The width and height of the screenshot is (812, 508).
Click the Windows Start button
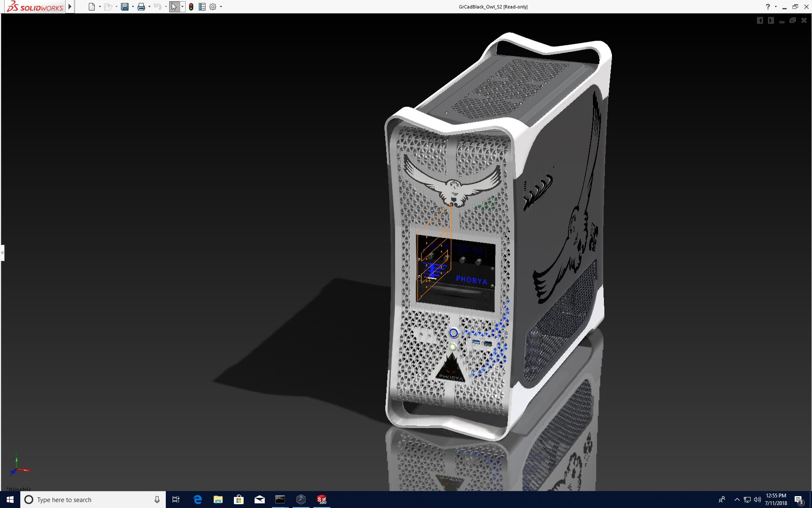coord(10,500)
